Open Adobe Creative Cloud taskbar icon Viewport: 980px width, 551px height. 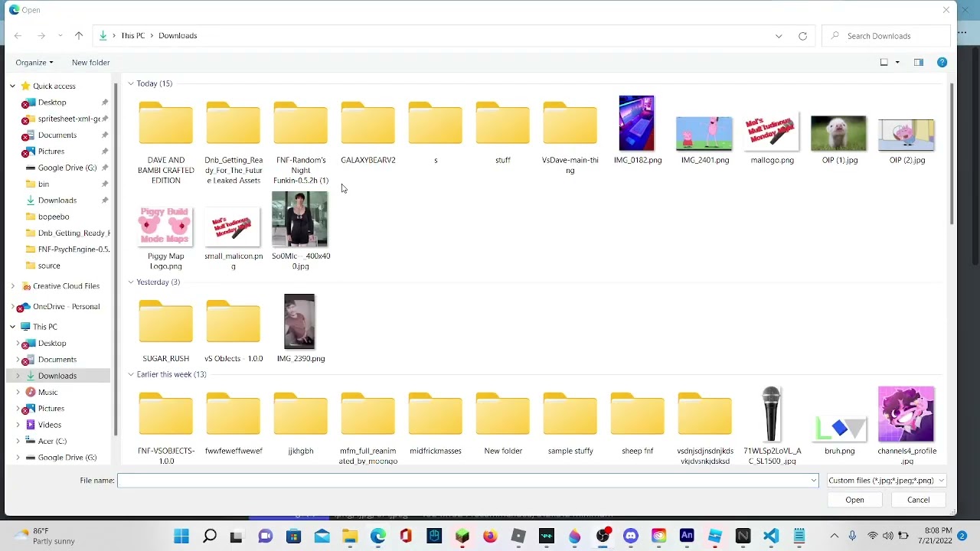(658, 536)
